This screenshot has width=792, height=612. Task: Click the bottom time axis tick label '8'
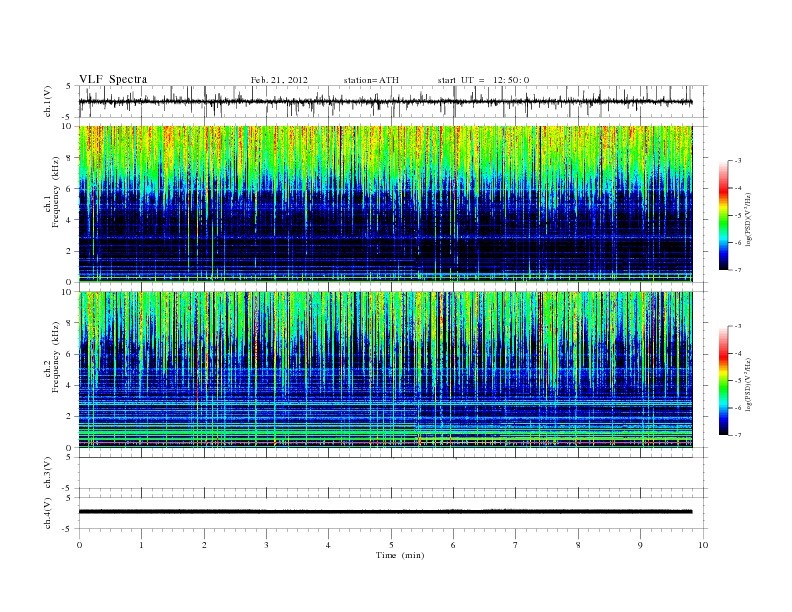pos(578,545)
